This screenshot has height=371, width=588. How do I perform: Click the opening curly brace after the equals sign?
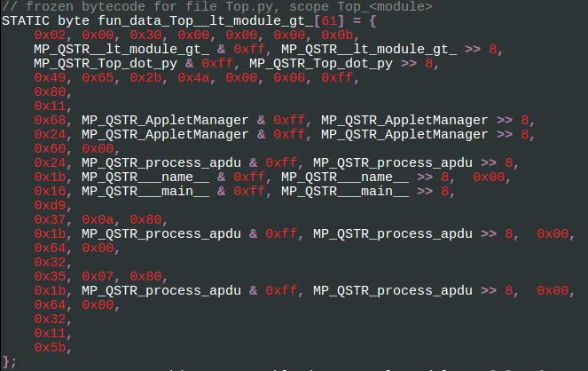(x=372, y=20)
